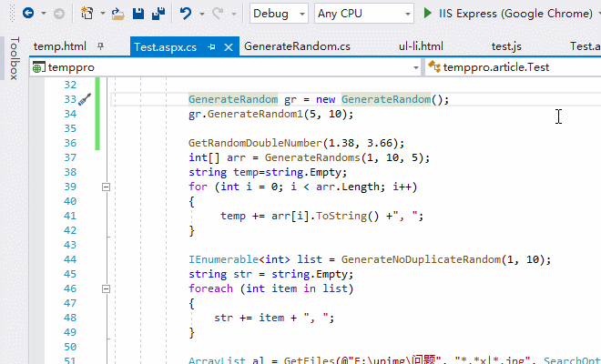Screen dimensions: 601x364
Task: Click the Undo arrow icon
Action: 186,14
